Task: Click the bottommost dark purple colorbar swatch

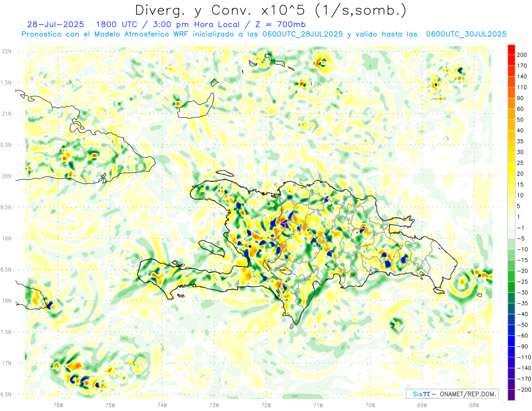Action: [x=511, y=395]
